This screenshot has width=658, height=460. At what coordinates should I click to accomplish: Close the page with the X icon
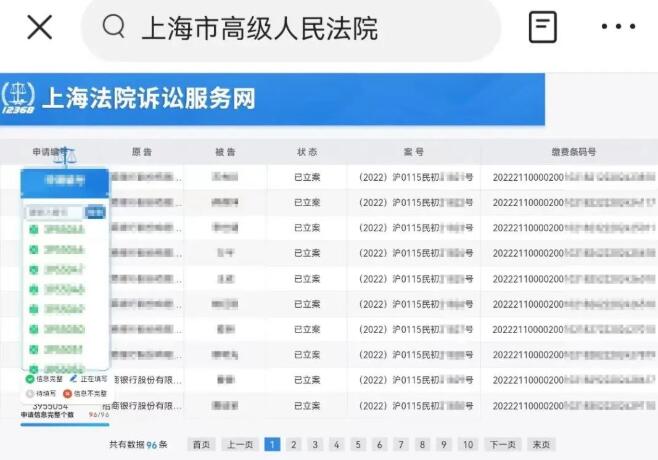coord(39,27)
